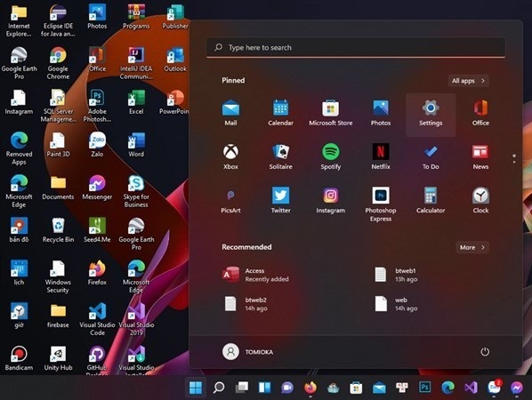This screenshot has width=532, height=400.
Task: Open the btweb1 recommended file
Action: (x=396, y=275)
